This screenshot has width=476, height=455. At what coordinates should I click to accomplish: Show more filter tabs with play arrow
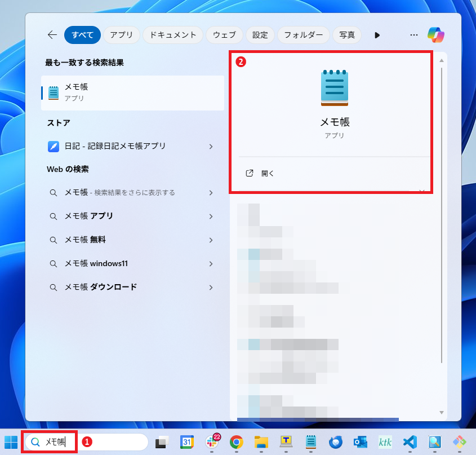click(x=377, y=35)
